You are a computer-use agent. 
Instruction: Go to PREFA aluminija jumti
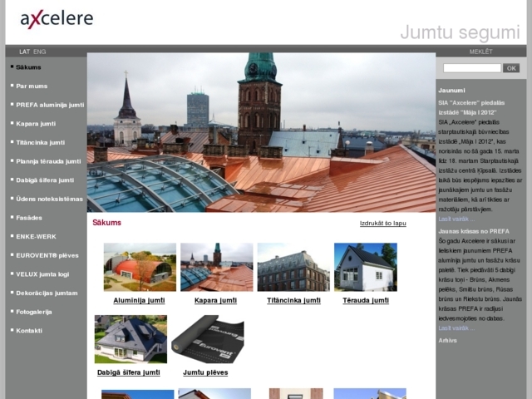(x=50, y=105)
